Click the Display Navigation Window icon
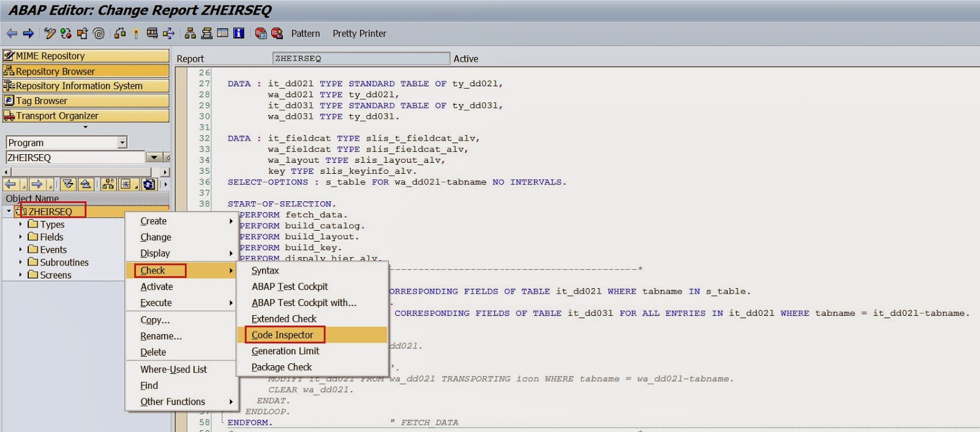 coord(207,34)
